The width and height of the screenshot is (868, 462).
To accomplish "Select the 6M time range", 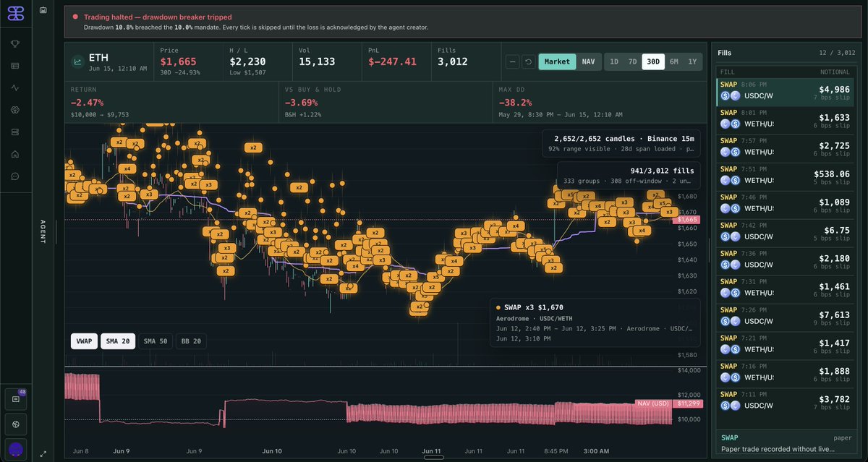I will pyautogui.click(x=673, y=62).
